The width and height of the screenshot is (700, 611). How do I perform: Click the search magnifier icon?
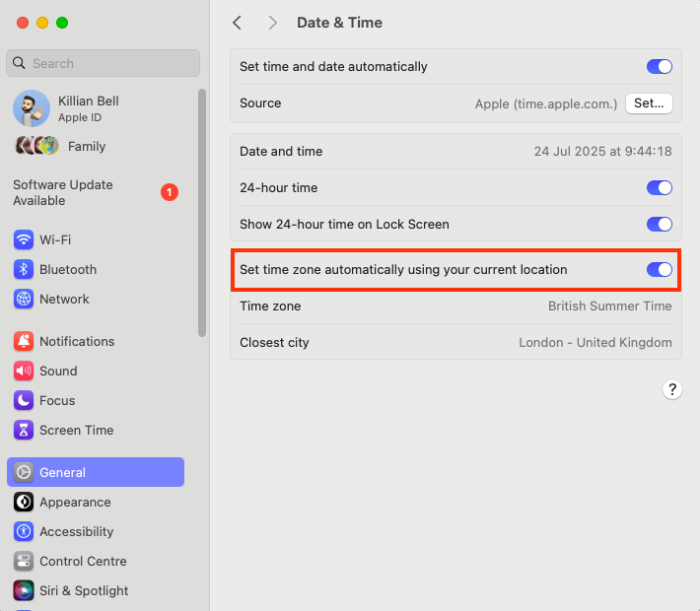[x=19, y=63]
